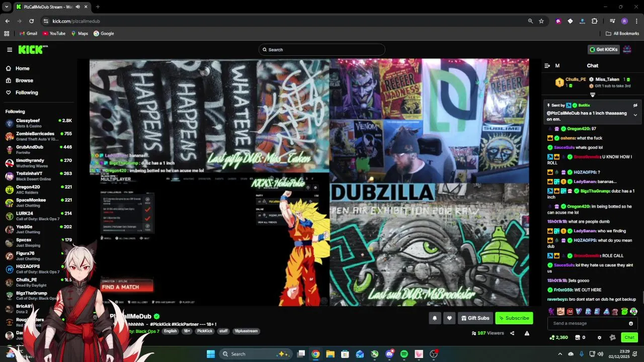Viewport: 644px width, 362px height.
Task: Open the ZombieBarricades channel in Following list
Action: tap(39, 136)
